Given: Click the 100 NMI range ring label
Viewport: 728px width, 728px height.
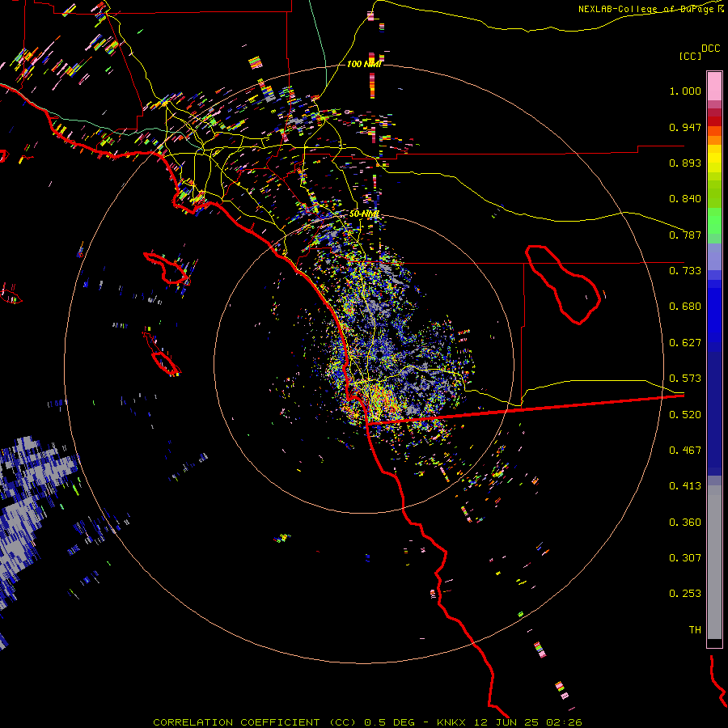Looking at the screenshot, I should [x=364, y=64].
